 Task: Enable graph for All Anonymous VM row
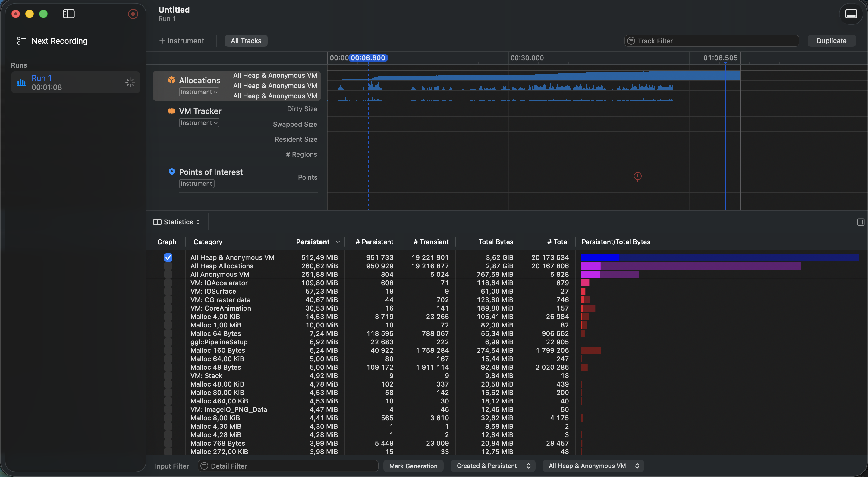(168, 274)
